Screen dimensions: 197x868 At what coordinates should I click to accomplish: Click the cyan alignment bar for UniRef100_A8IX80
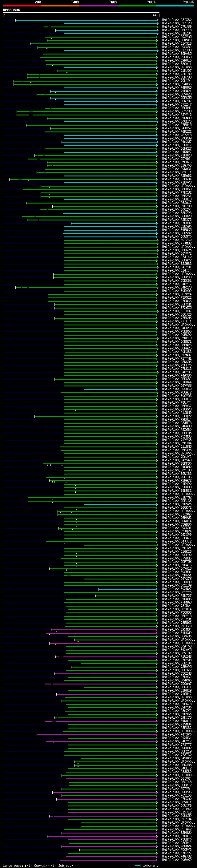[86, 20]
